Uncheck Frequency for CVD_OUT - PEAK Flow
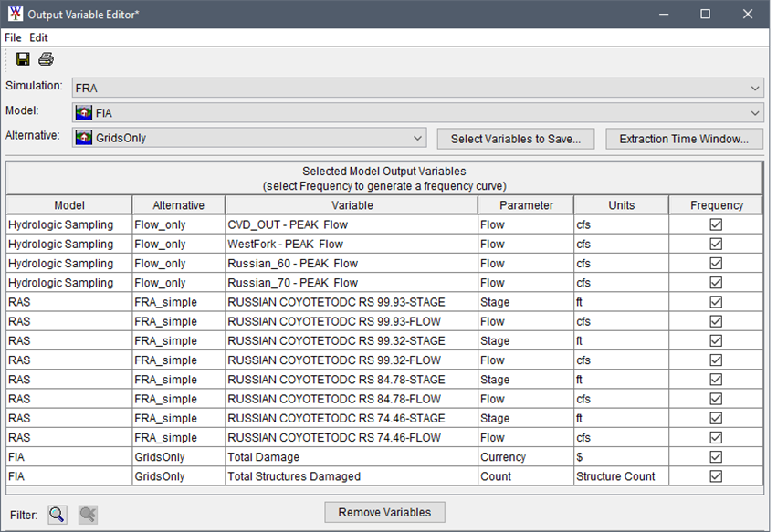The image size is (777, 532). tap(718, 224)
